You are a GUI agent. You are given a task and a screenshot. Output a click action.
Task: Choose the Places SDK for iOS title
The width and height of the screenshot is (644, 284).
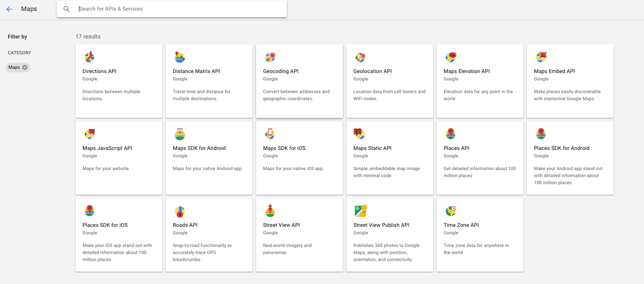(x=105, y=225)
